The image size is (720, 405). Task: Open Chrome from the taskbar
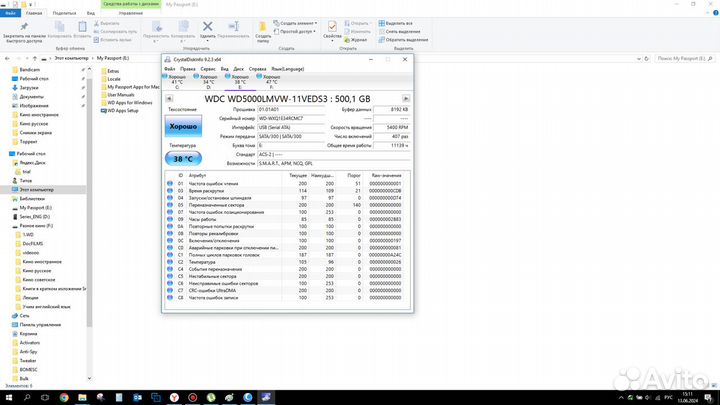coord(64,398)
